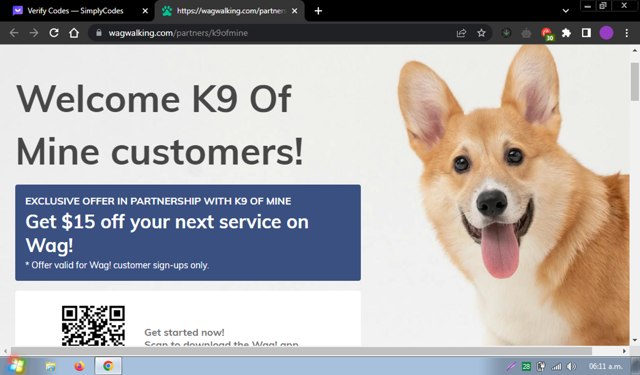
Task: Open the network signal tray icon
Action: tap(556, 366)
